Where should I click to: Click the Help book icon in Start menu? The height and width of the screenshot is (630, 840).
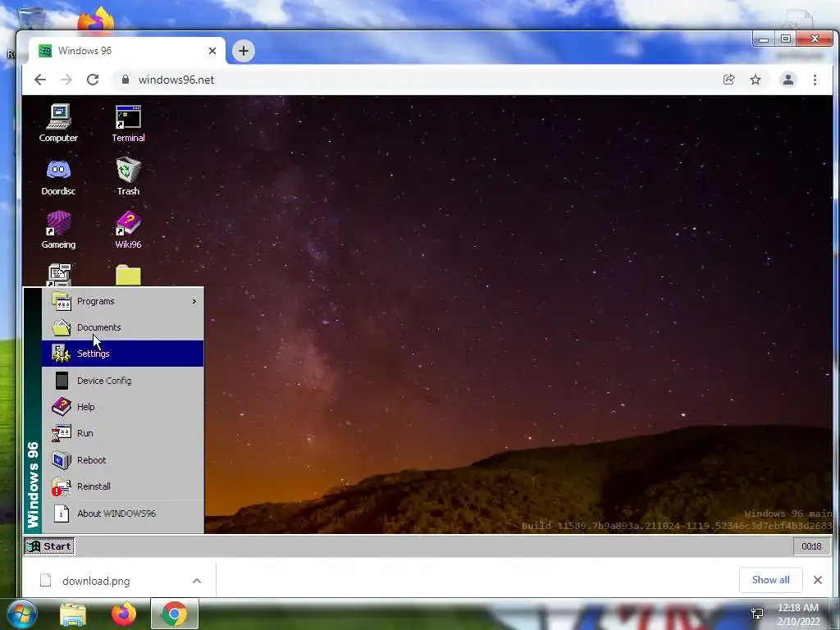pyautogui.click(x=62, y=407)
